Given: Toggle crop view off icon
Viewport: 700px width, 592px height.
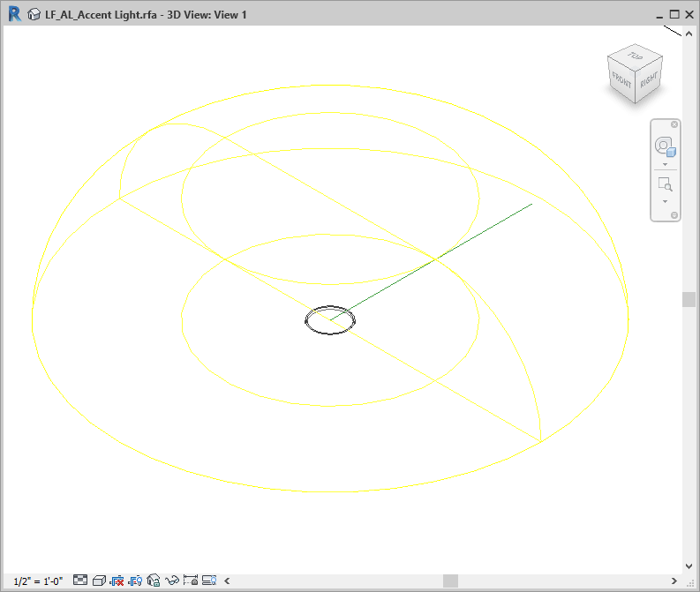Looking at the screenshot, I should tap(117, 581).
